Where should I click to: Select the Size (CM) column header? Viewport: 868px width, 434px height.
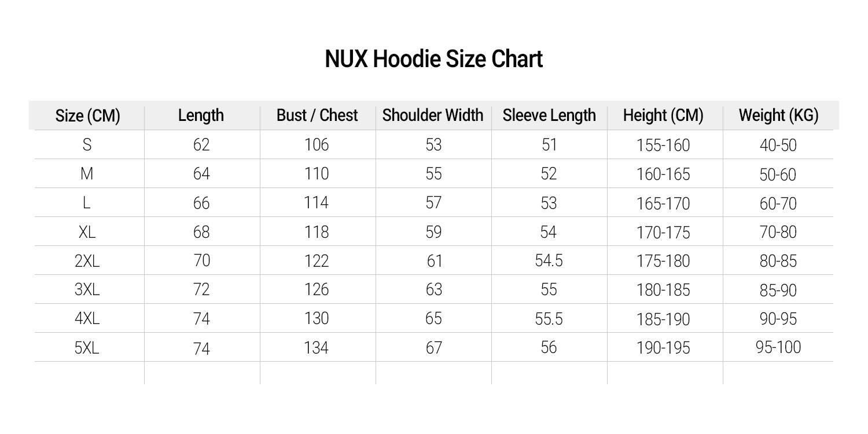point(87,116)
